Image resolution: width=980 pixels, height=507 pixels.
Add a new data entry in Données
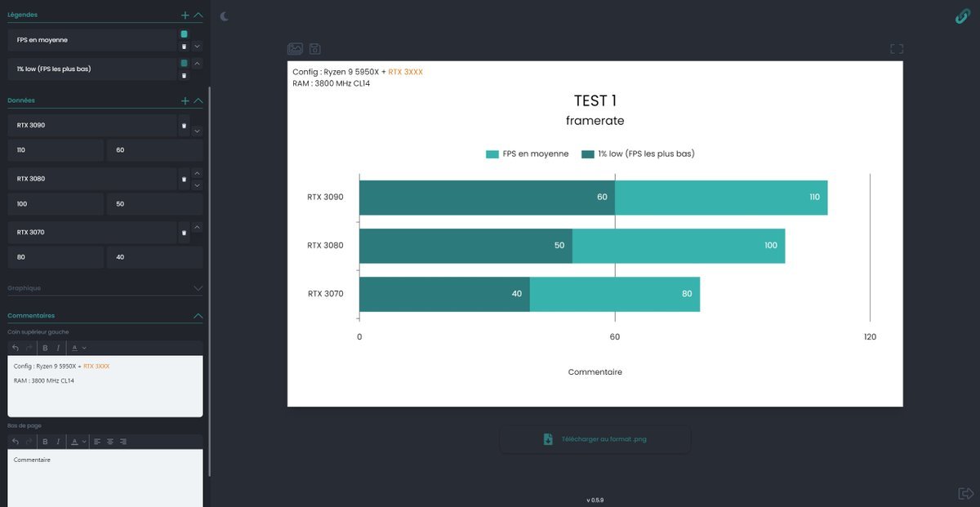(x=185, y=100)
